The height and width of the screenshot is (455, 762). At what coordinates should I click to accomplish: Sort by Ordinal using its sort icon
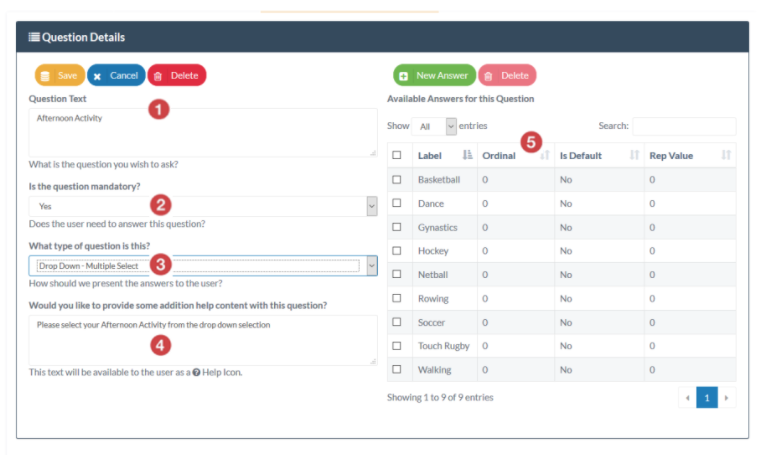[545, 155]
